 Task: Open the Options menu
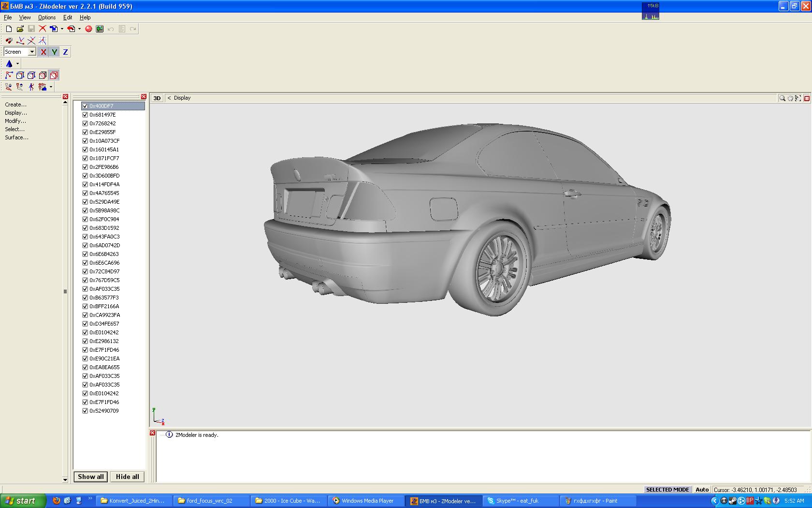[x=47, y=17]
